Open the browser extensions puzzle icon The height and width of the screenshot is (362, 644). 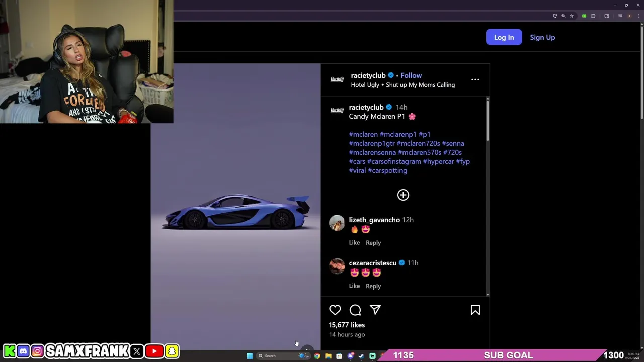point(593,16)
